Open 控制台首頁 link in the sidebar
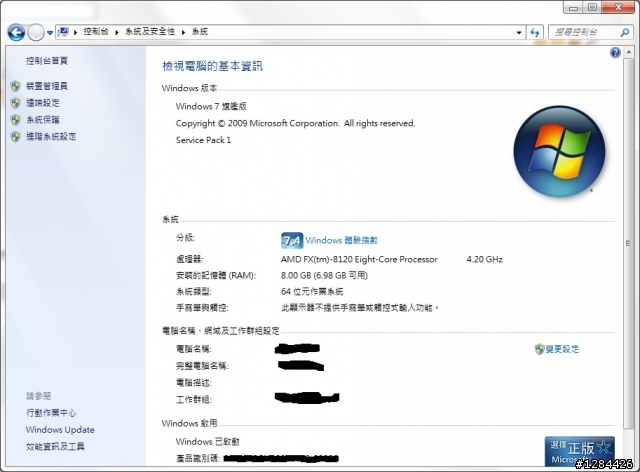 47,61
